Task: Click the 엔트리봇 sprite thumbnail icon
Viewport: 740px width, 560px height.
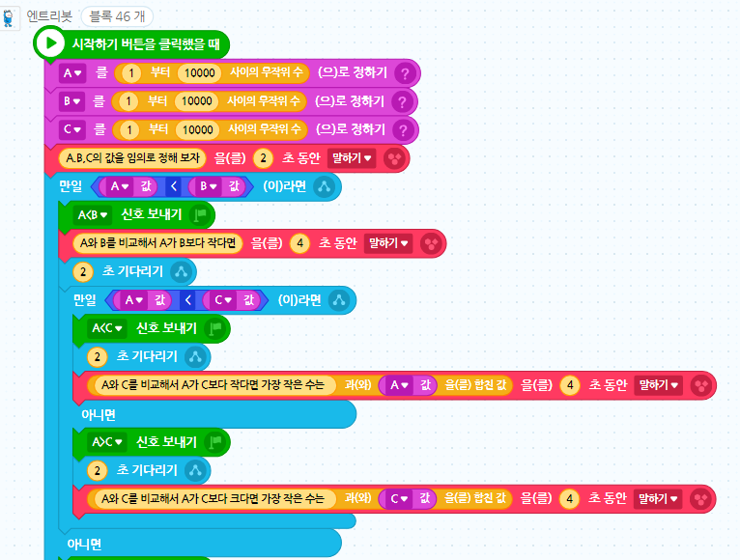Action: [9, 18]
